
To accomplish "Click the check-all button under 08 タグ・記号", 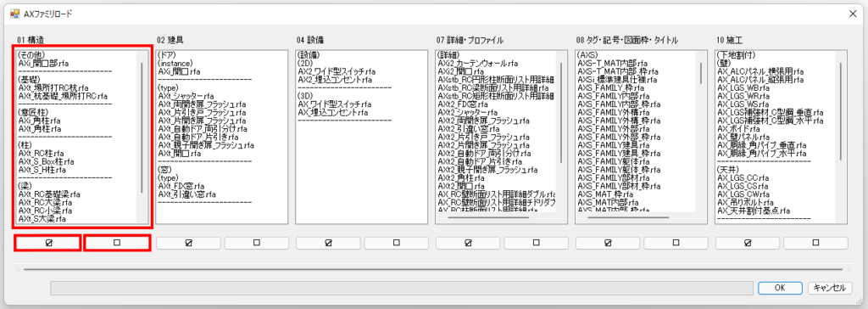I will [x=608, y=243].
